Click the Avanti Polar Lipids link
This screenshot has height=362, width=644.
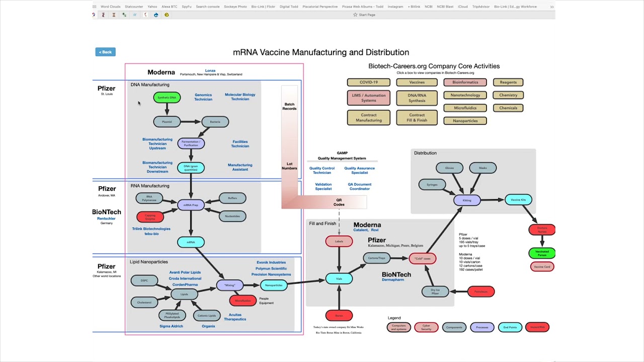click(185, 273)
